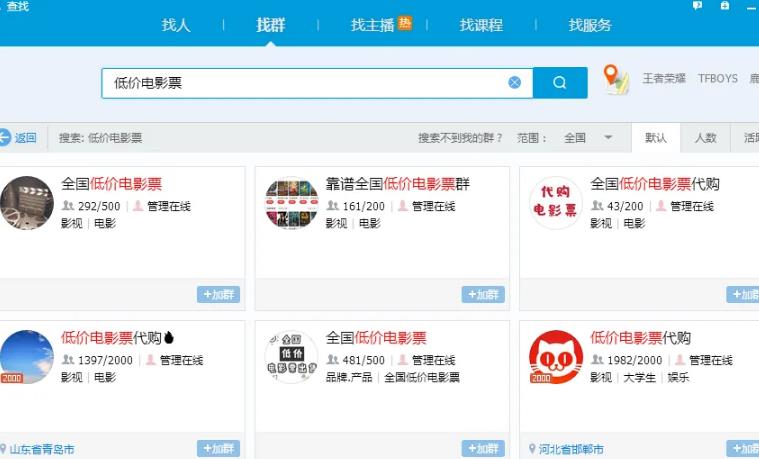Sort results by 人数
759x459 pixels.
[705, 138]
